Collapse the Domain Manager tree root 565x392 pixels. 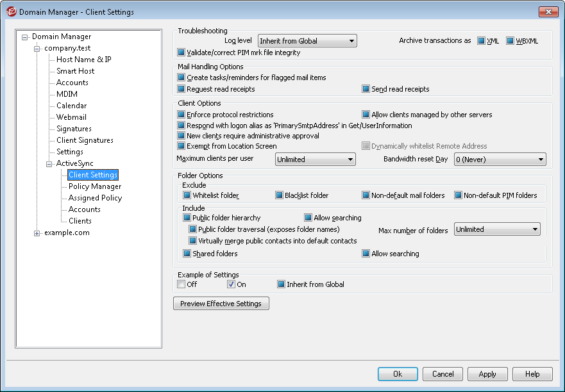25,37
